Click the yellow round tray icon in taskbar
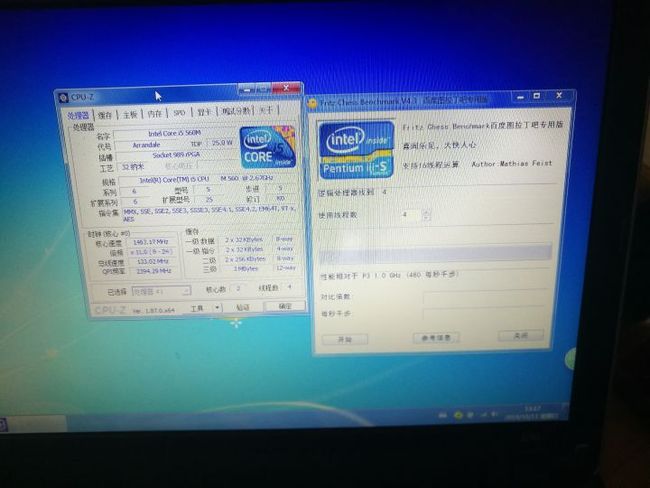The width and height of the screenshot is (650, 488). click(x=458, y=415)
